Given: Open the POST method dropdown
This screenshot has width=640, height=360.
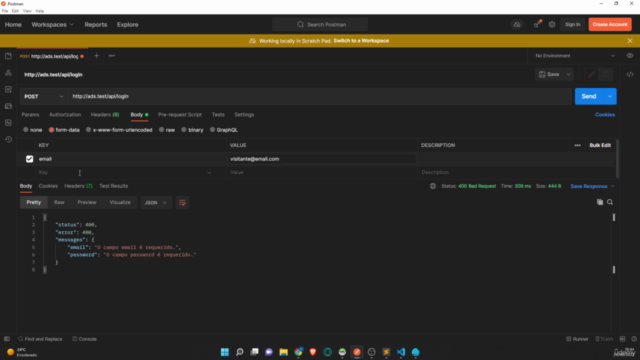Looking at the screenshot, I should [x=44, y=96].
